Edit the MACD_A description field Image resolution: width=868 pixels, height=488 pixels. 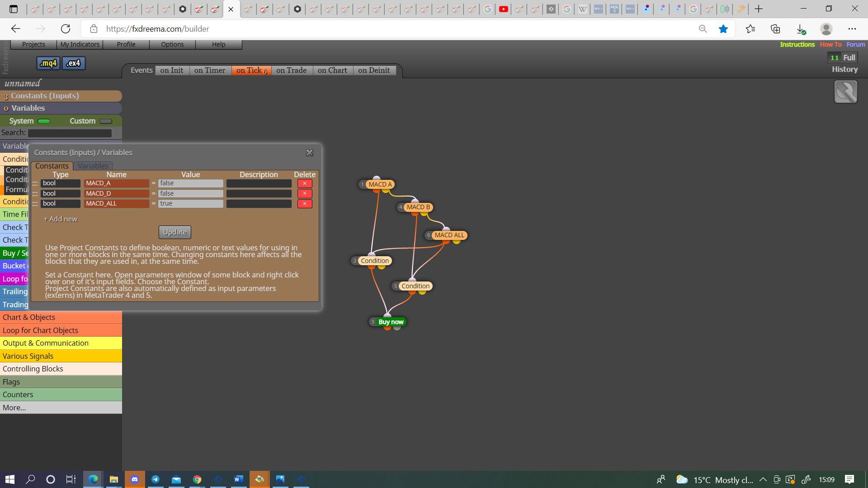click(x=259, y=183)
